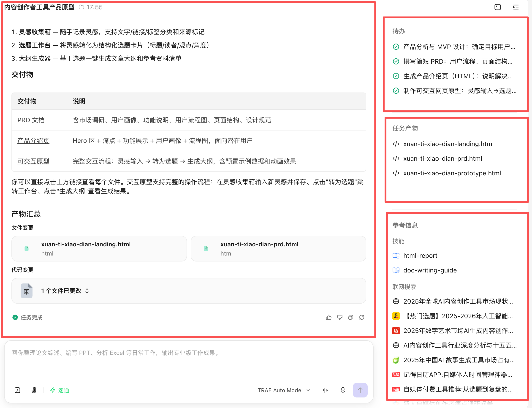
Task: Click the 交付物 table header cell
Action: [39, 101]
